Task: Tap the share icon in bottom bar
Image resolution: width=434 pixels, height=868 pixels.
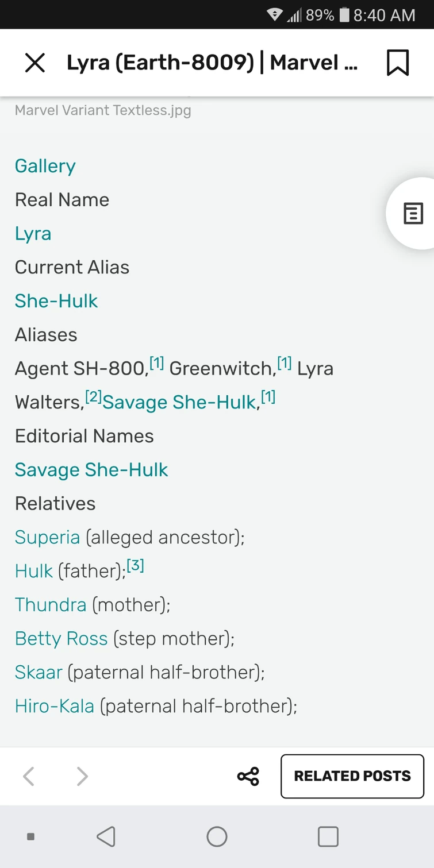Action: click(x=248, y=776)
